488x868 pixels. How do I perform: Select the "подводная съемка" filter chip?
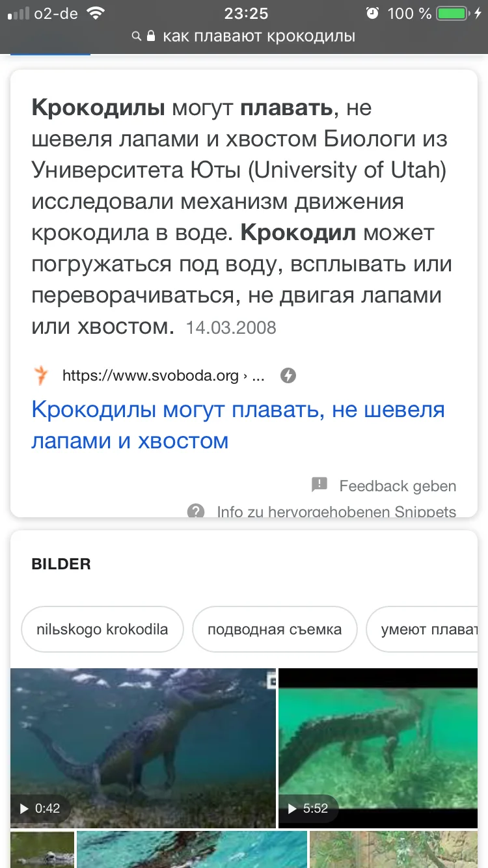(x=275, y=629)
